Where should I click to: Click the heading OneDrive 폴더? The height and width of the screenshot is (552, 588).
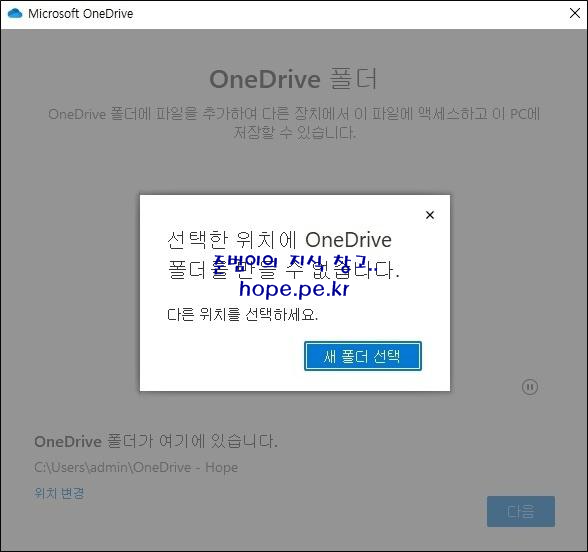coord(293,79)
